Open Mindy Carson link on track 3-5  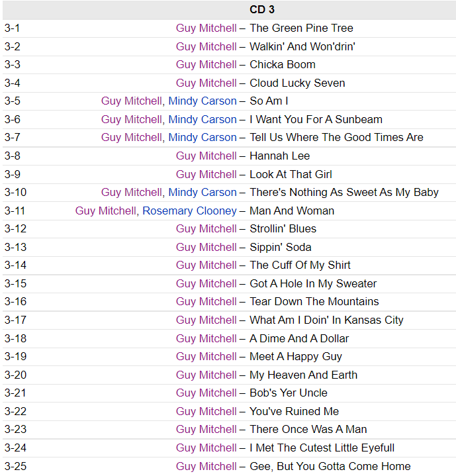click(x=203, y=101)
